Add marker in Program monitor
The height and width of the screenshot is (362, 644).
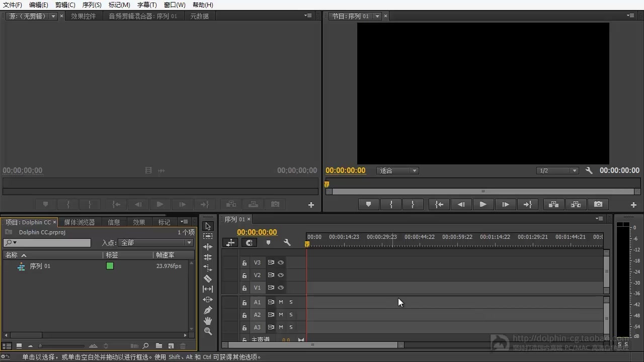[368, 205]
